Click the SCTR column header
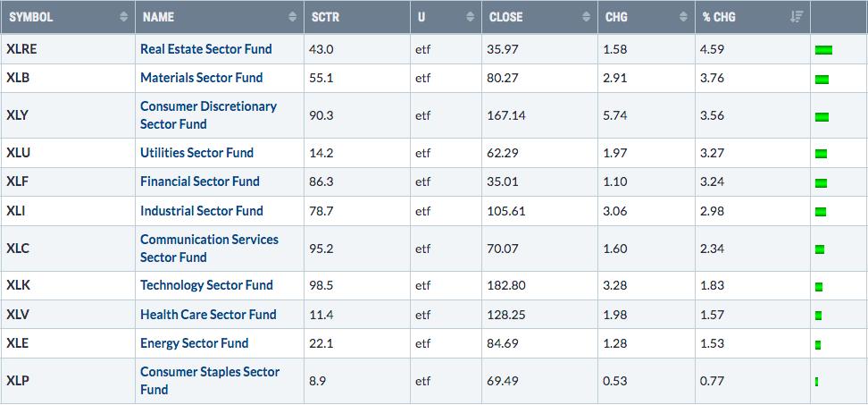Viewport: 868px width, 405px height. point(327,17)
